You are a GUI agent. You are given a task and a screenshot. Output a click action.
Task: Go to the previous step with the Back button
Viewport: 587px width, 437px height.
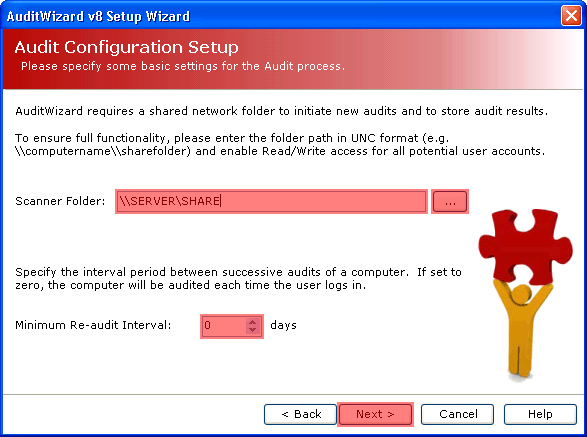pyautogui.click(x=300, y=414)
